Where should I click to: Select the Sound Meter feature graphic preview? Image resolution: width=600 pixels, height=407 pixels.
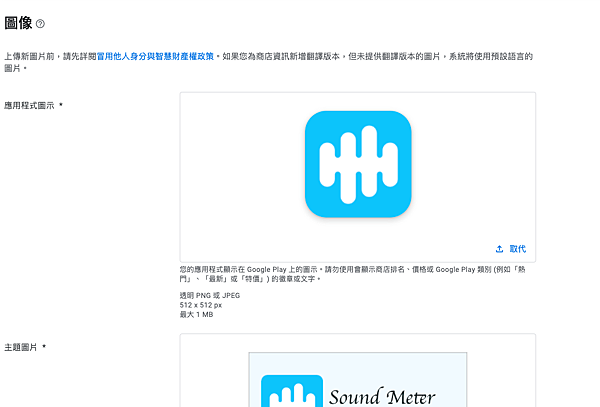[x=358, y=380]
